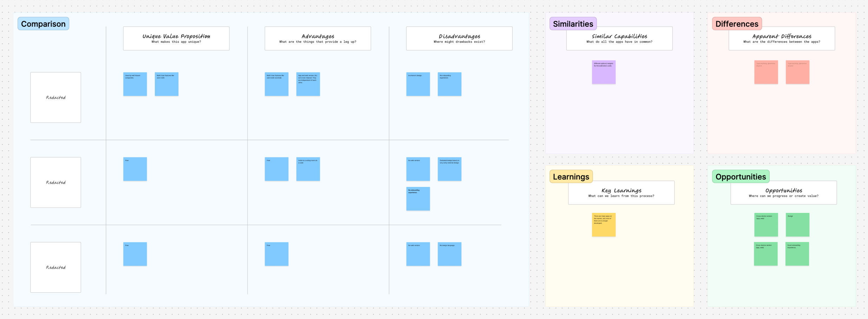Select the Advantages column header card
Viewport: 868px width, 319px height.
[x=318, y=39]
